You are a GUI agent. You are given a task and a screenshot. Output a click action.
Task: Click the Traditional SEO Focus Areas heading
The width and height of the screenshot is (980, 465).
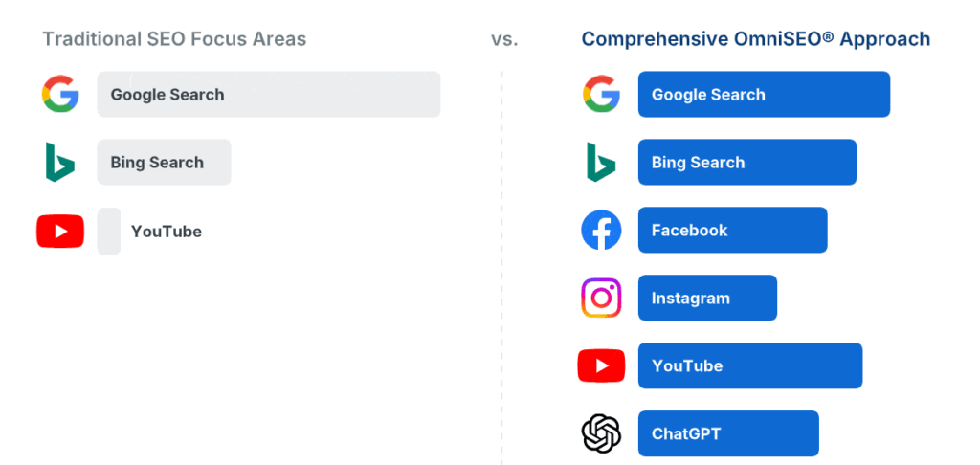[174, 39]
